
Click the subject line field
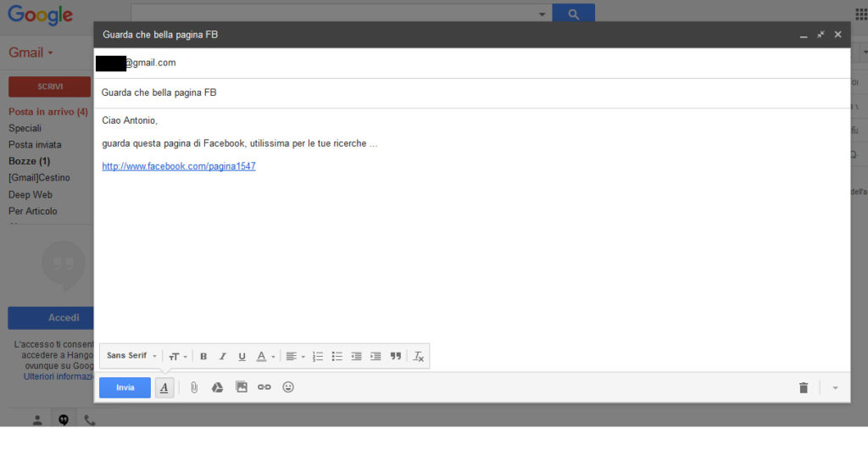point(472,93)
